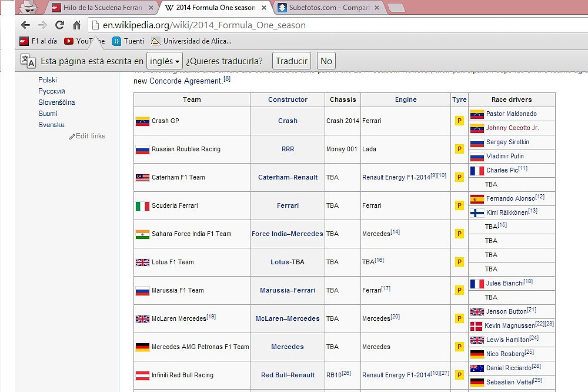Image resolution: width=588 pixels, height=392 pixels.
Task: Close the Hilo de la Scuderia Ferrari tab
Action: coord(151,8)
